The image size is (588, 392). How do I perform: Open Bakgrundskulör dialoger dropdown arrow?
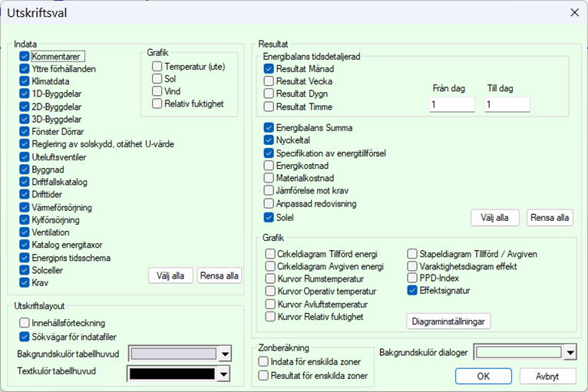coord(570,352)
